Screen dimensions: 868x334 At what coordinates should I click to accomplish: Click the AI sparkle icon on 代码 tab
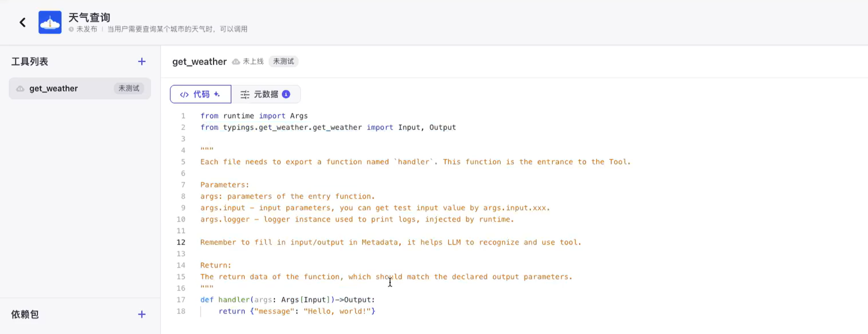coord(217,94)
